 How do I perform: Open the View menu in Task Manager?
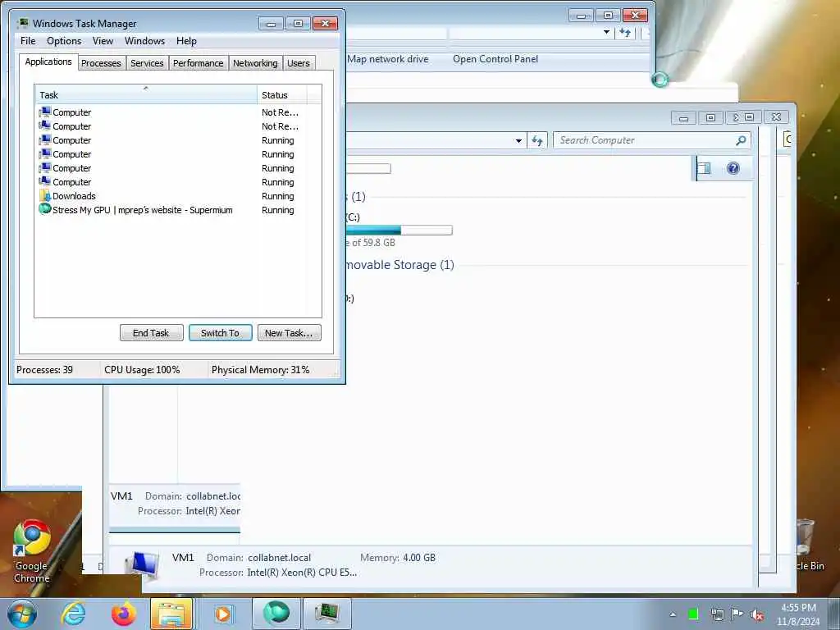pyautogui.click(x=103, y=41)
